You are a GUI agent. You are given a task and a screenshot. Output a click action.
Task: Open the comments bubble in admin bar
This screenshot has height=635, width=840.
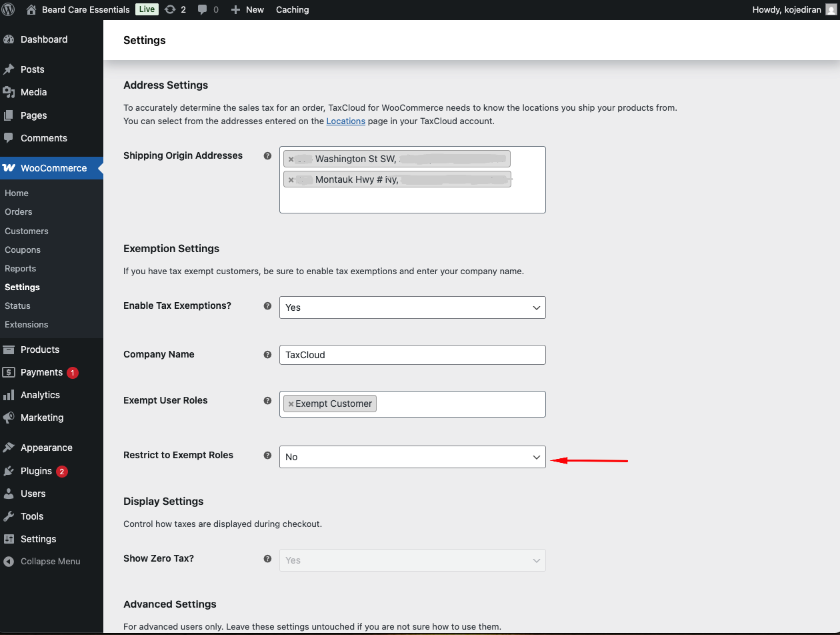click(203, 9)
